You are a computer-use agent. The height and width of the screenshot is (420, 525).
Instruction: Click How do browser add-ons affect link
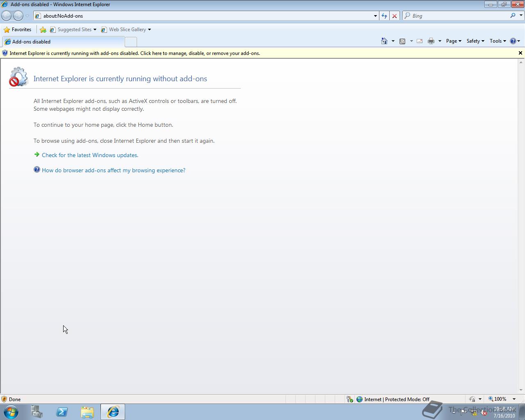click(114, 170)
